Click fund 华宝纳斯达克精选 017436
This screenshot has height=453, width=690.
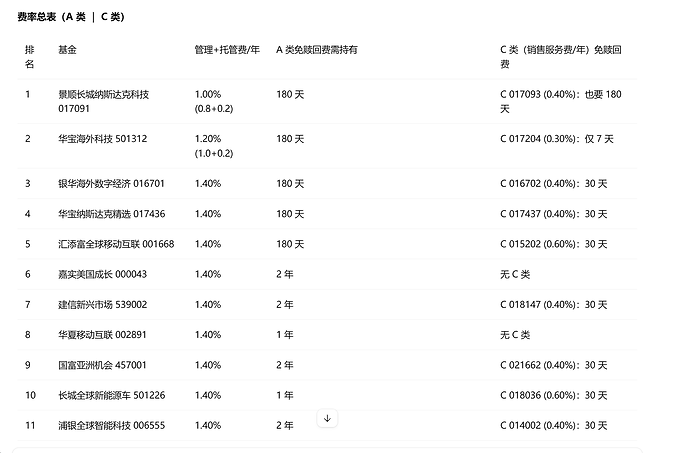(112, 214)
